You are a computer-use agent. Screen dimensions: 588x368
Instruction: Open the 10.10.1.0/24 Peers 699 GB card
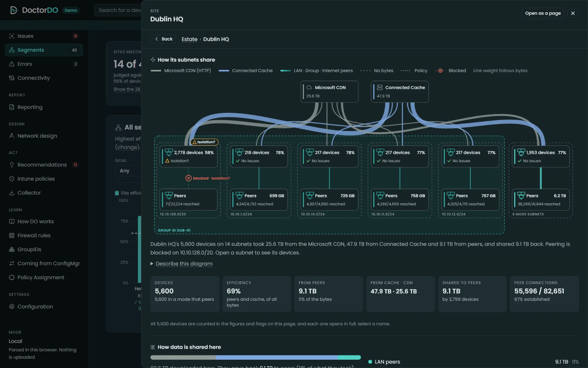259,200
